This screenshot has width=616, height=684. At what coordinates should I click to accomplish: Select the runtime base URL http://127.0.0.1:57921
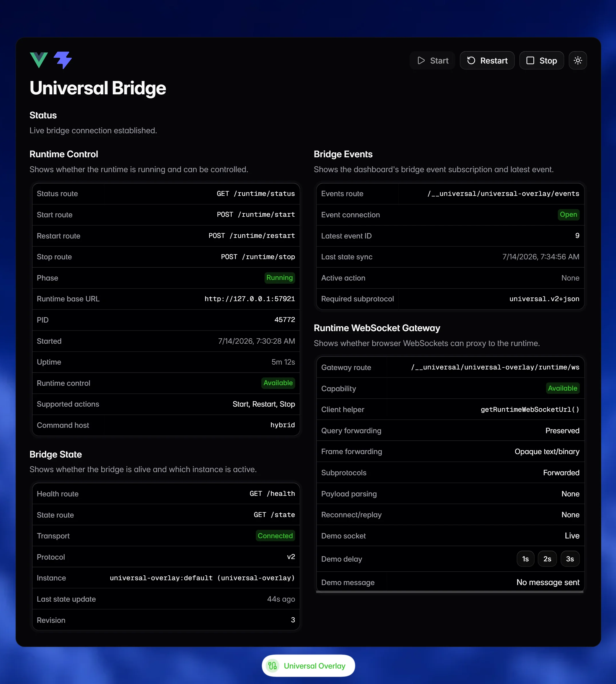click(x=249, y=299)
